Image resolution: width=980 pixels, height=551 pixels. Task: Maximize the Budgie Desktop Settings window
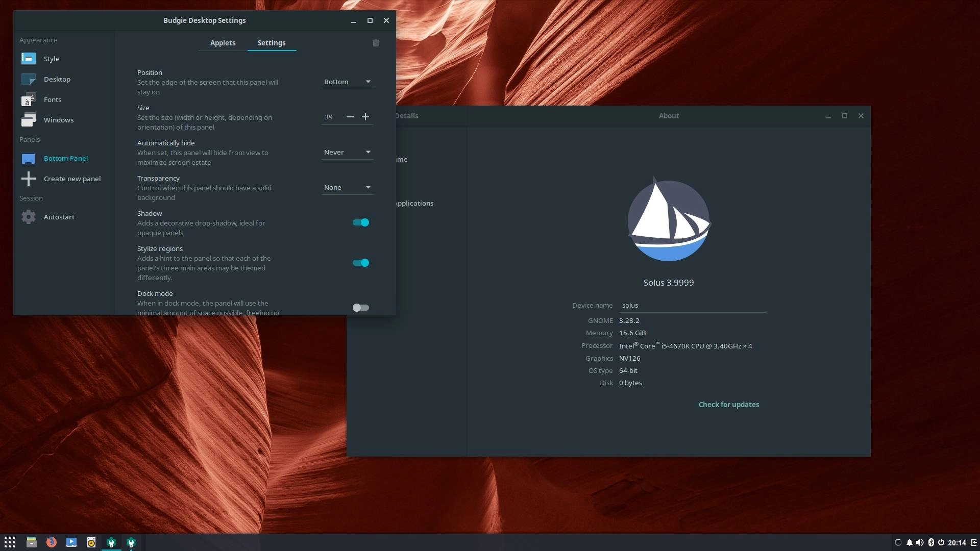click(370, 20)
